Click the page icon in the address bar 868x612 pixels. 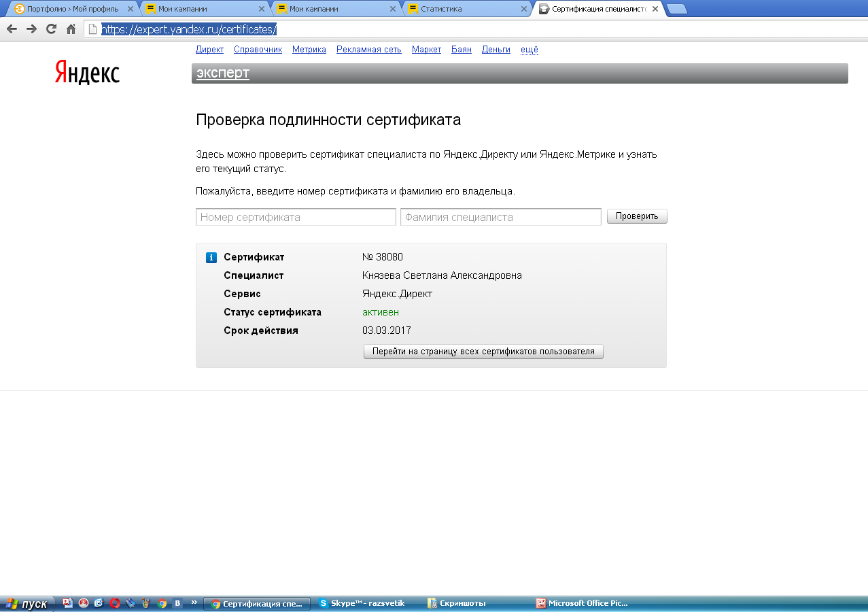coord(93,29)
